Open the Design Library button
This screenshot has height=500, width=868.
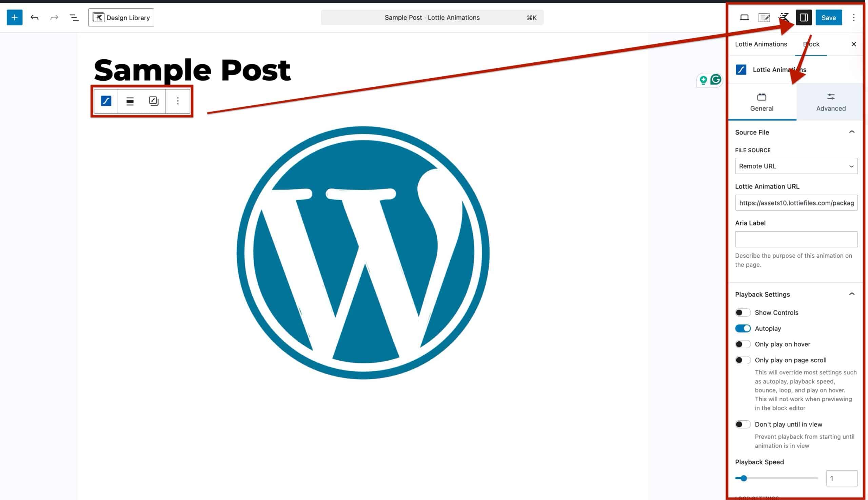[x=121, y=18]
